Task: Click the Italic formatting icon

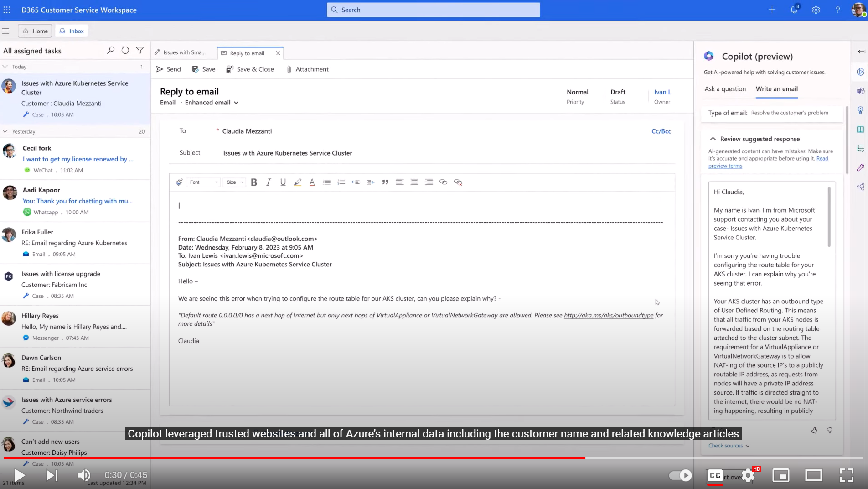Action: tap(269, 182)
